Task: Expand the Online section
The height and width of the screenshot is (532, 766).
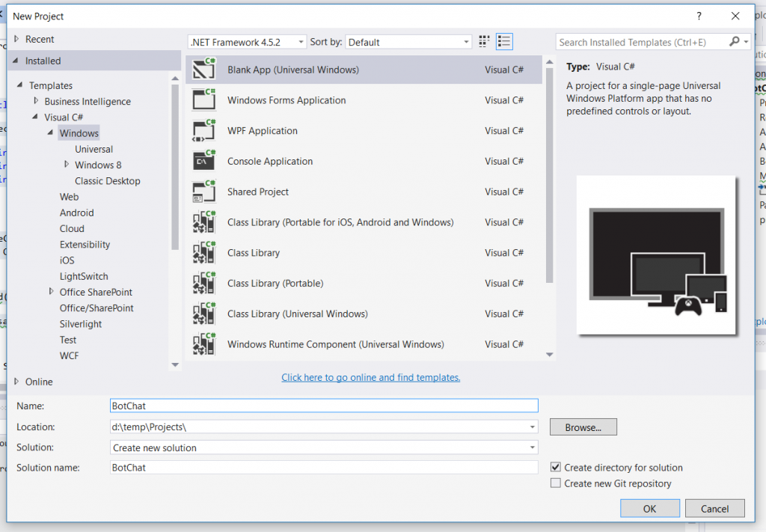Action: 16,382
